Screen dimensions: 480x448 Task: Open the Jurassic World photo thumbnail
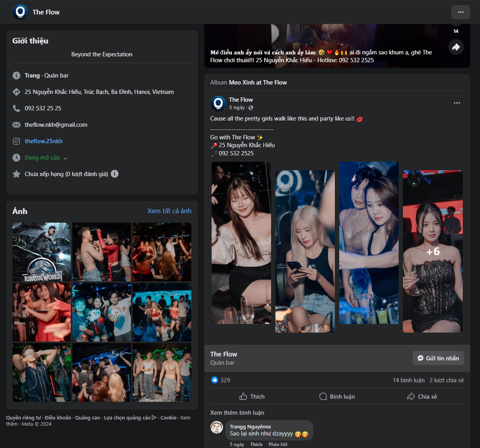(42, 252)
